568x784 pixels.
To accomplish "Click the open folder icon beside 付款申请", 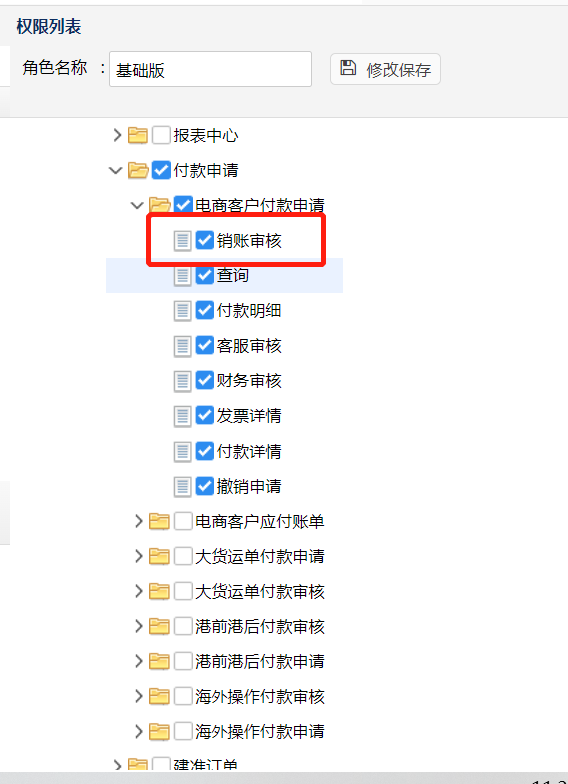I will pyautogui.click(x=138, y=170).
